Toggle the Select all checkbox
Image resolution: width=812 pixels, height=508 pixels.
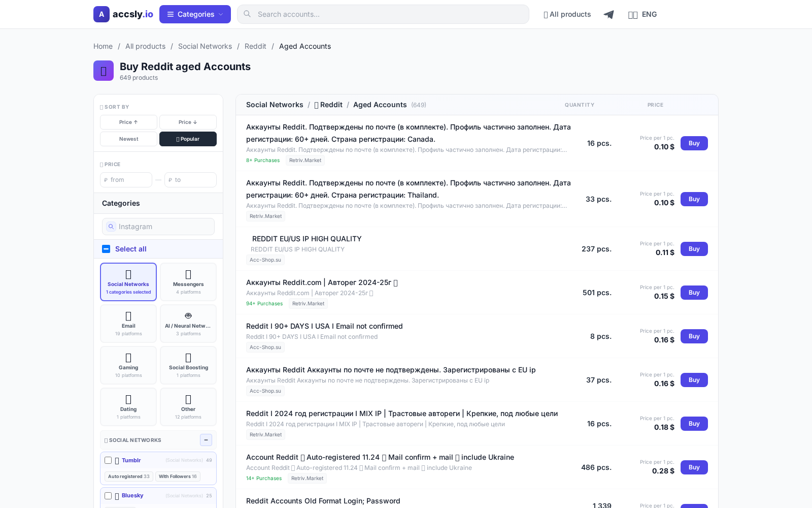coord(106,249)
